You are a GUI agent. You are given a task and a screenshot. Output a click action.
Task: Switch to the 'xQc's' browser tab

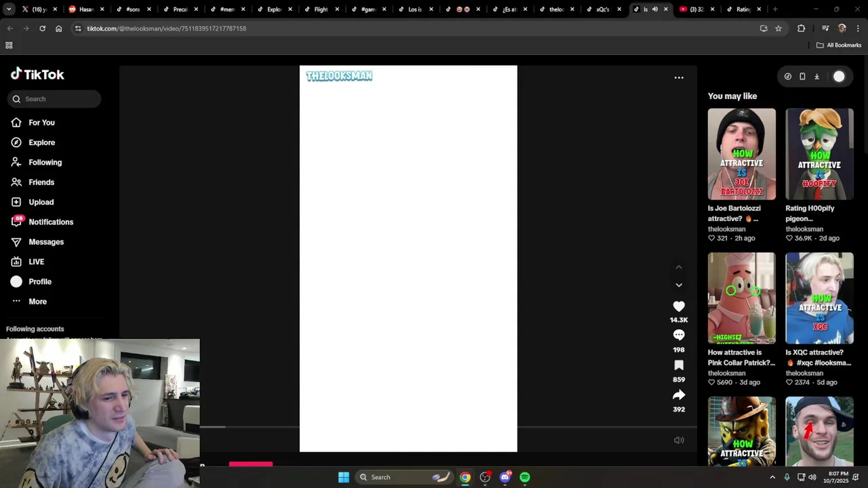click(601, 9)
